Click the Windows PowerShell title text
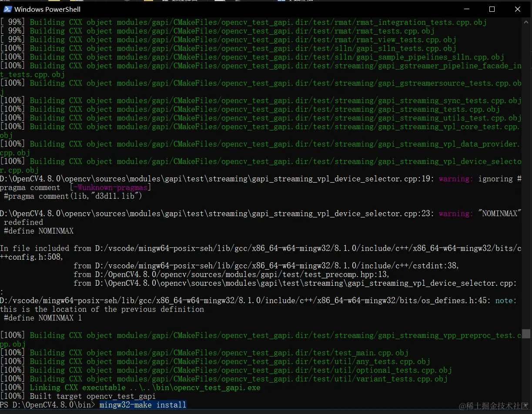Viewport: 532px width, 414px height. coord(47,9)
